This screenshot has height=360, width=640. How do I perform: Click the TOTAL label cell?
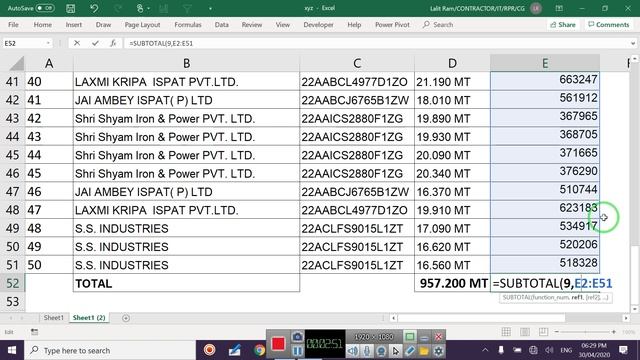click(186, 283)
